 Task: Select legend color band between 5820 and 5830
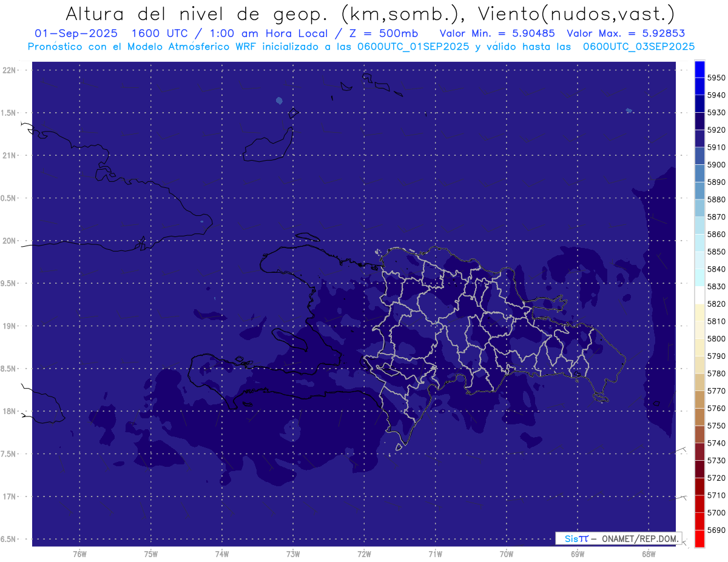tap(699, 295)
